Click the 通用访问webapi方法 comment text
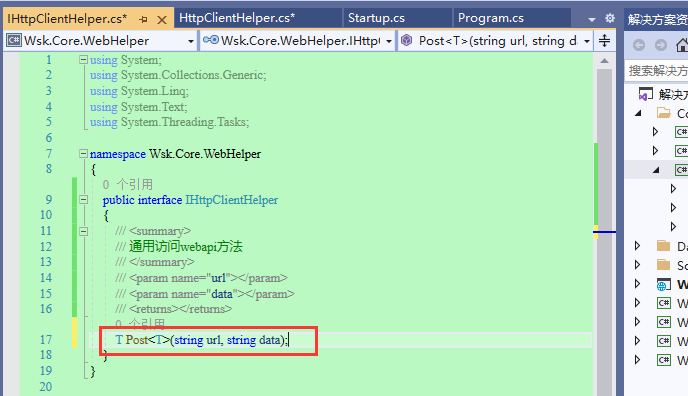Viewport: 688px width, 396px height. 186,246
